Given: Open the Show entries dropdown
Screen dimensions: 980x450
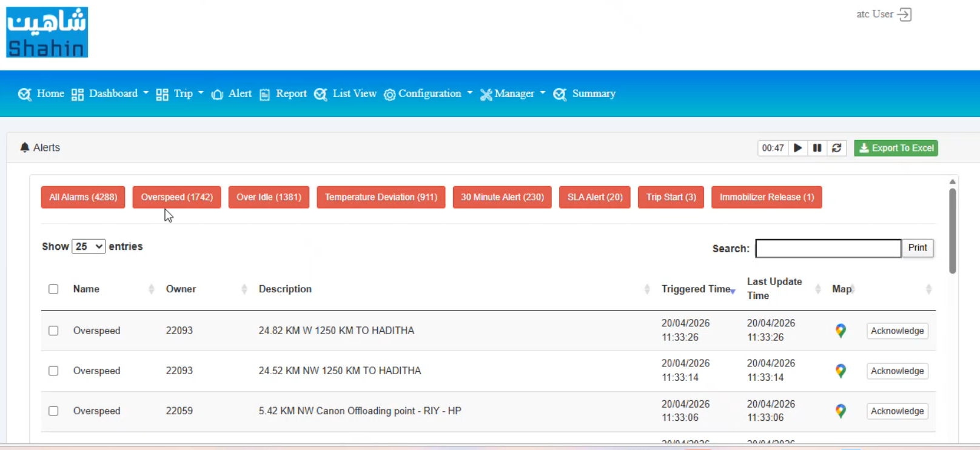Looking at the screenshot, I should pyautogui.click(x=89, y=246).
